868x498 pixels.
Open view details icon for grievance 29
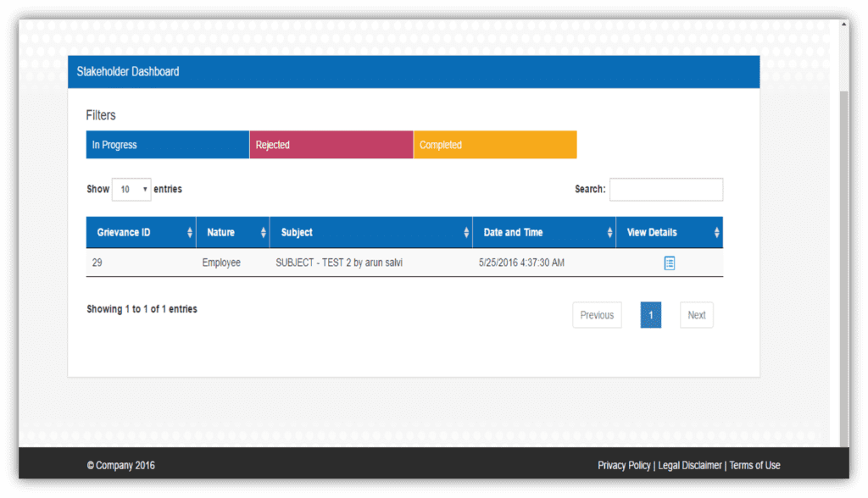(x=669, y=263)
